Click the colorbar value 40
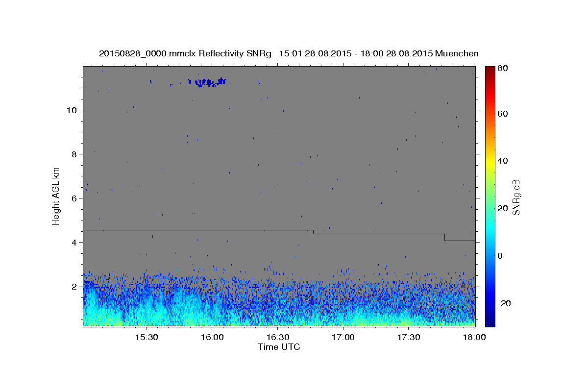 (x=504, y=161)
